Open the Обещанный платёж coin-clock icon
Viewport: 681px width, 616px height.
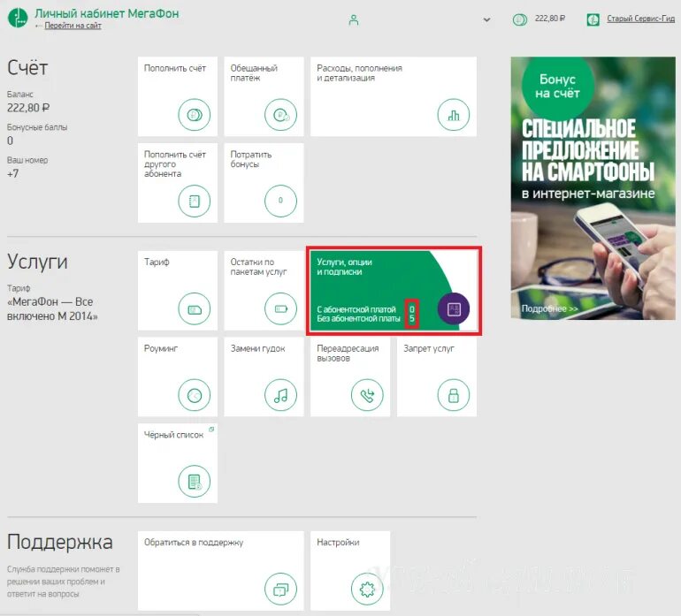click(280, 115)
